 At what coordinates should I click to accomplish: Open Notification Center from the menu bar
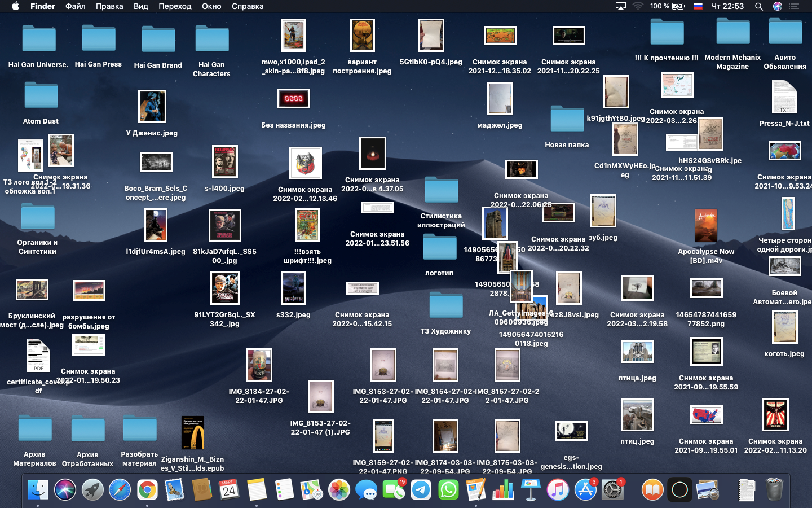(795, 6)
